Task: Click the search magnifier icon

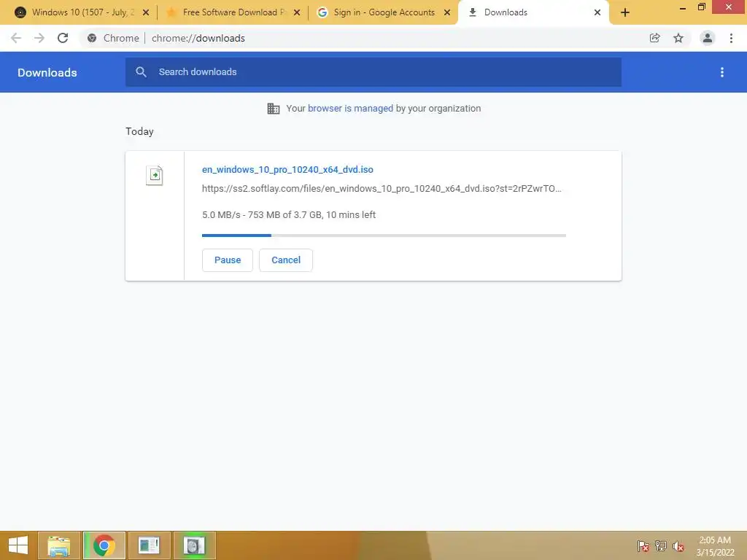Action: point(141,72)
